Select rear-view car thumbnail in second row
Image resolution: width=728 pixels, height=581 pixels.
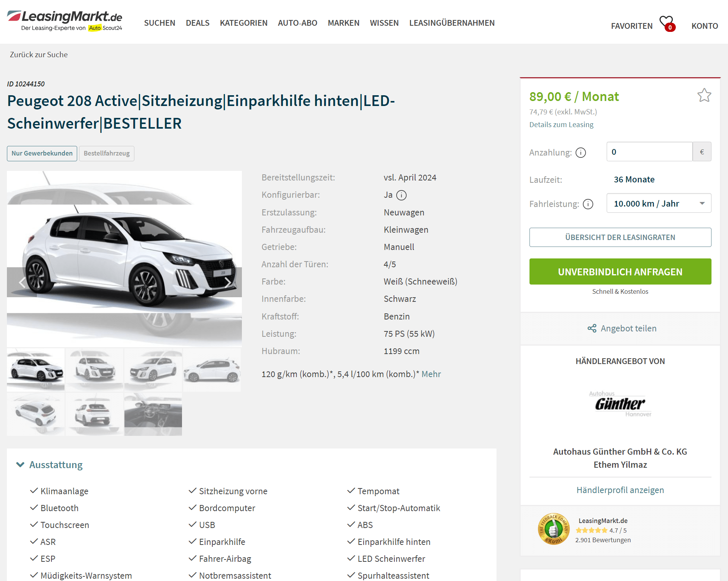94,414
